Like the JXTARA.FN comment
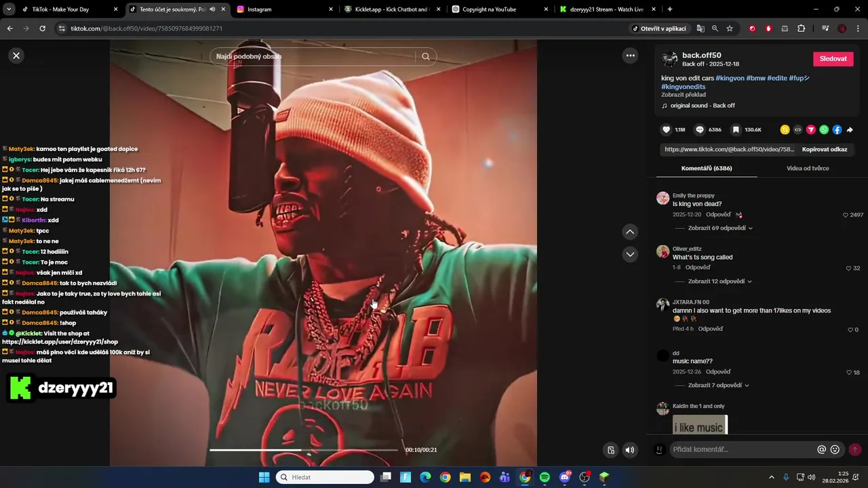Screen dimensions: 868x488 [850, 330]
